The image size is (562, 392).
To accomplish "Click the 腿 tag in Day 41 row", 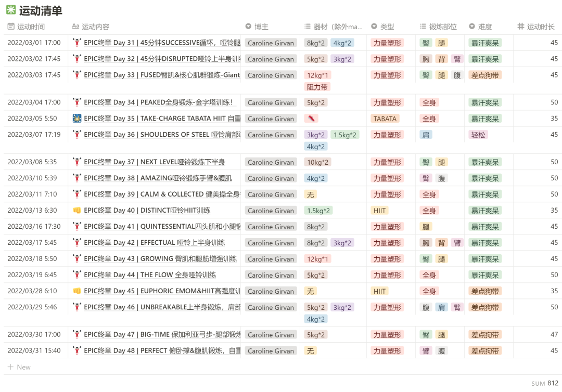I will (426, 227).
